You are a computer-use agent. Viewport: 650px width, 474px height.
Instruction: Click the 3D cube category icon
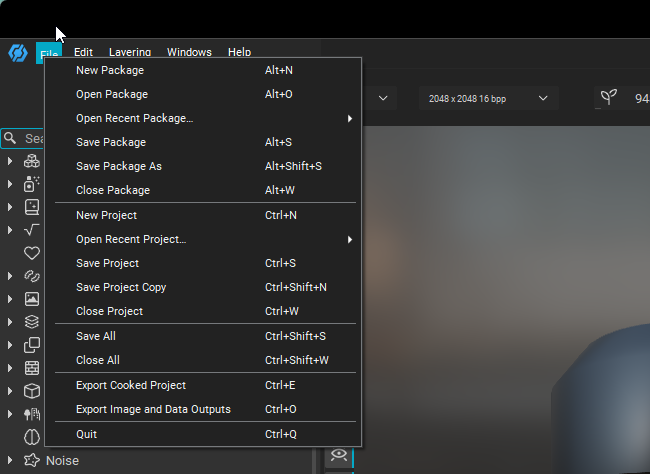[32, 391]
